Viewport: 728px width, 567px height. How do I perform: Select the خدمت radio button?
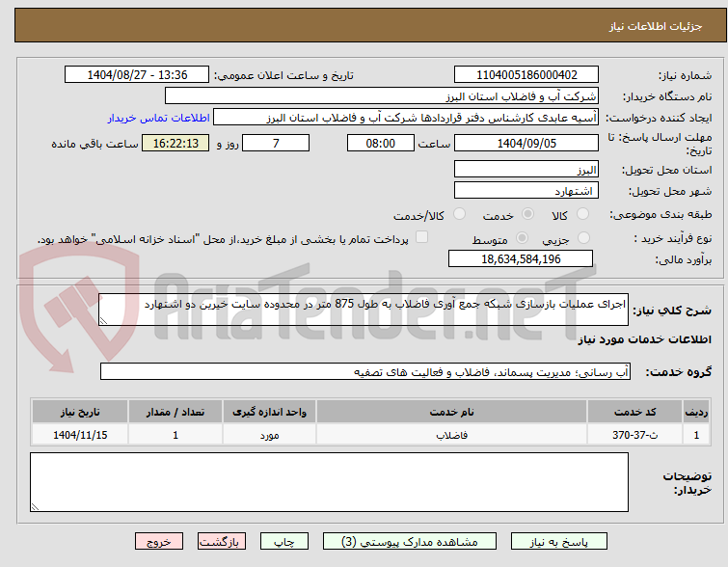tap(527, 214)
